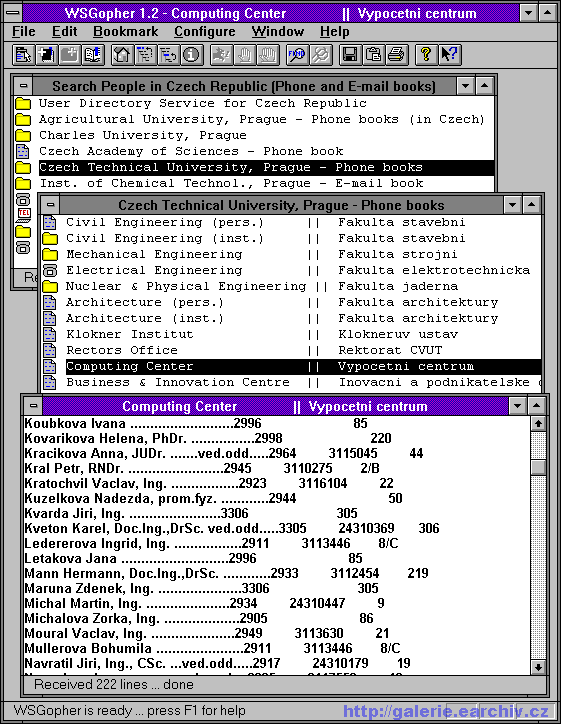Click 'WSGopher is ready' status bar text
The width and height of the screenshot is (561, 724).
click(130, 711)
